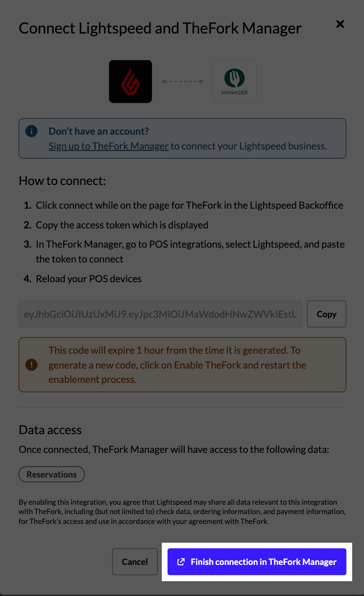
Task: Copy the access token
Action: [x=327, y=314]
